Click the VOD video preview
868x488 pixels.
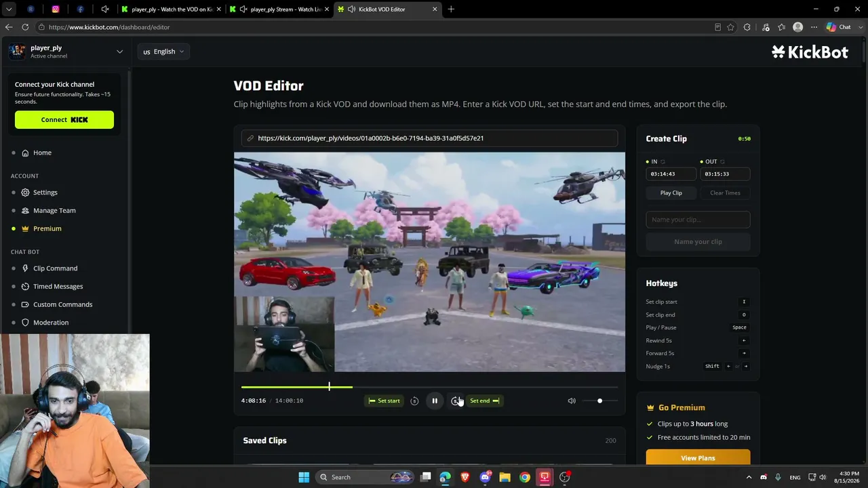[429, 262]
